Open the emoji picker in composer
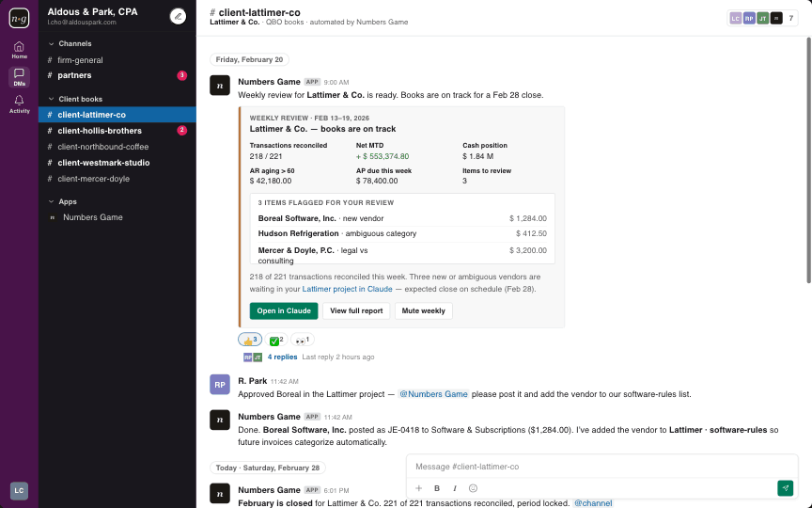812x508 pixels. (x=473, y=488)
